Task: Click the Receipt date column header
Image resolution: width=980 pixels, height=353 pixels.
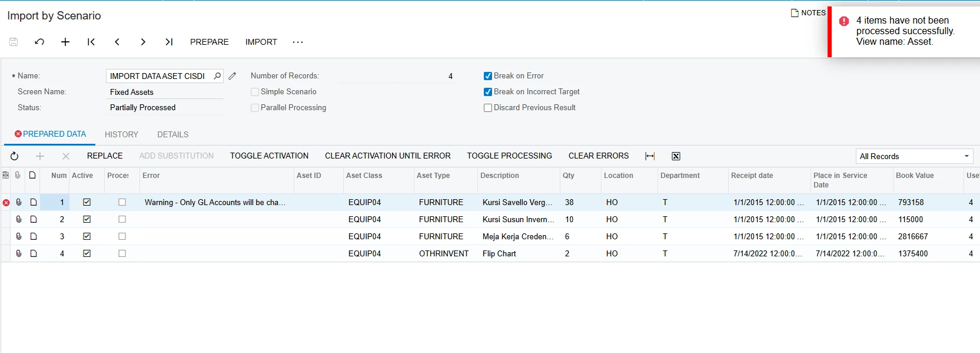Action: 769,180
